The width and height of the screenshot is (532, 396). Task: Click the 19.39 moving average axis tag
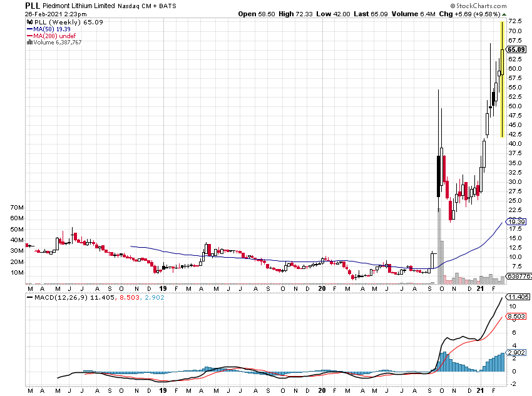(x=516, y=221)
